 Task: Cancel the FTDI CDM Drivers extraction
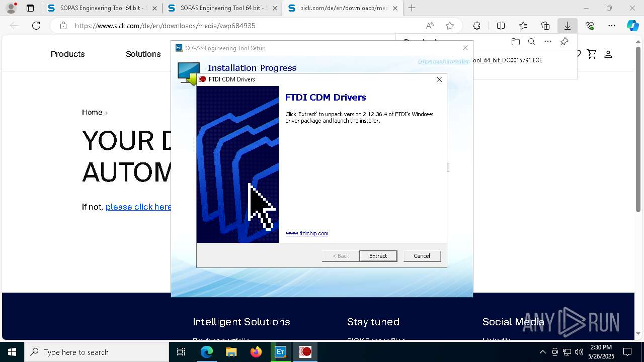[422, 256]
